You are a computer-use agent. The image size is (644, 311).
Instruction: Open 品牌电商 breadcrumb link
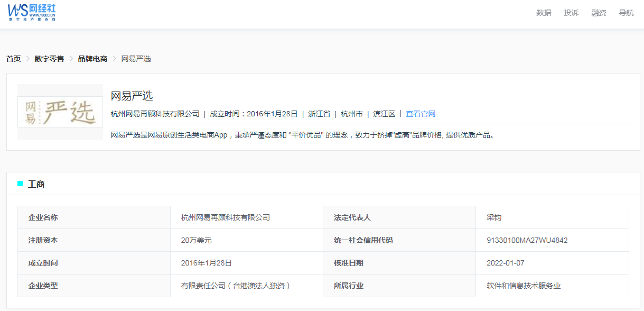92,59
